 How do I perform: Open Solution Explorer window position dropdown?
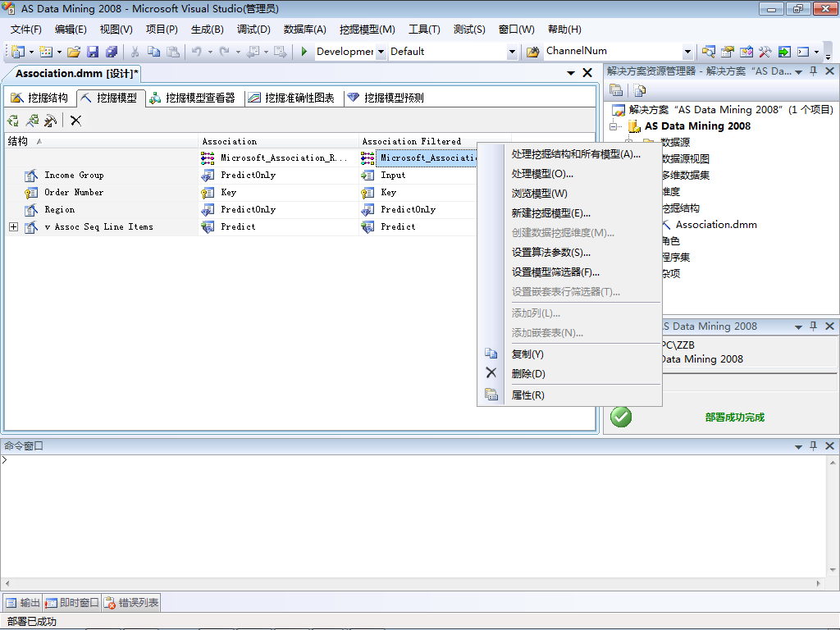coord(798,72)
